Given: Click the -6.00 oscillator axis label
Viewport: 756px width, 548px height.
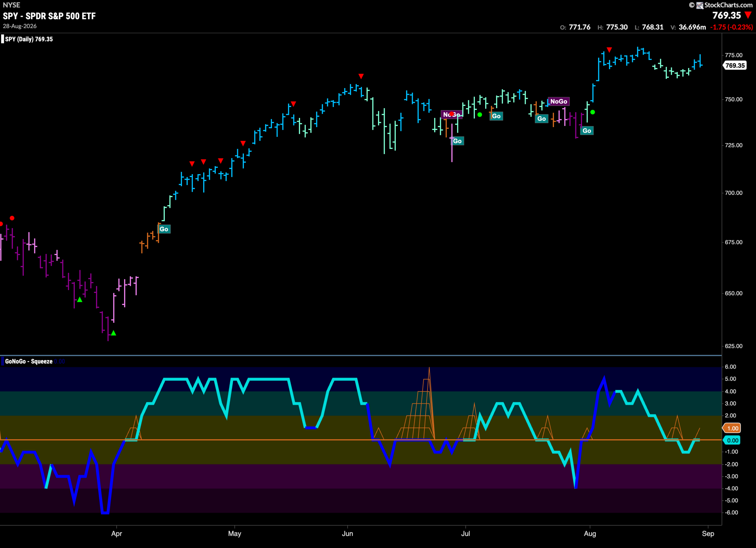Looking at the screenshot, I should (731, 512).
